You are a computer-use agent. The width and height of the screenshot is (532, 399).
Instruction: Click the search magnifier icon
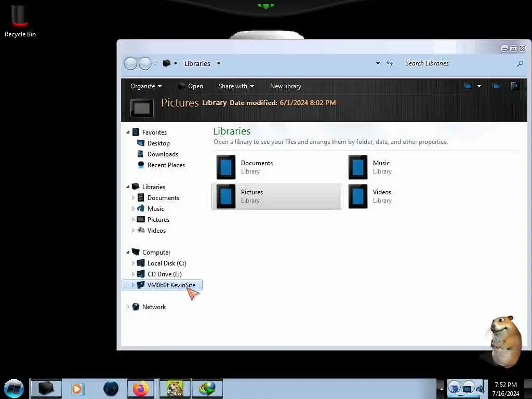click(x=520, y=63)
